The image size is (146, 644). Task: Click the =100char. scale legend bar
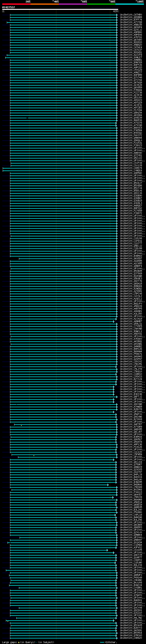coord(102,642)
